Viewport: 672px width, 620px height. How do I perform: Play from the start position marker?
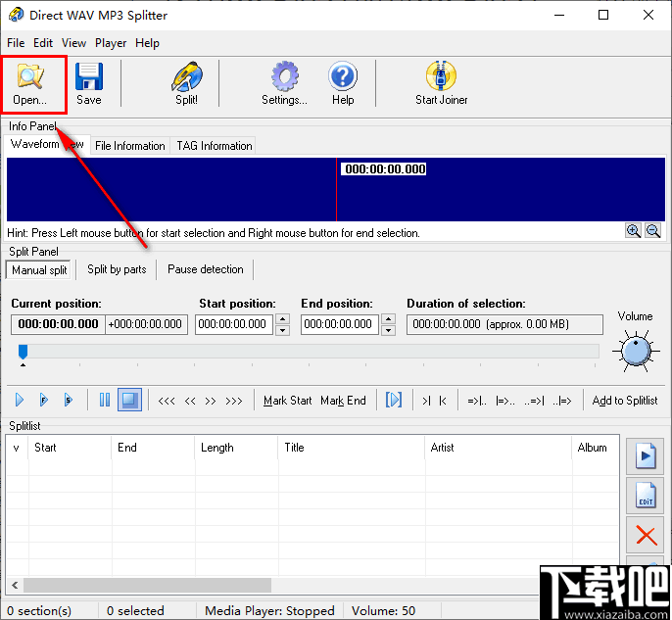click(44, 401)
